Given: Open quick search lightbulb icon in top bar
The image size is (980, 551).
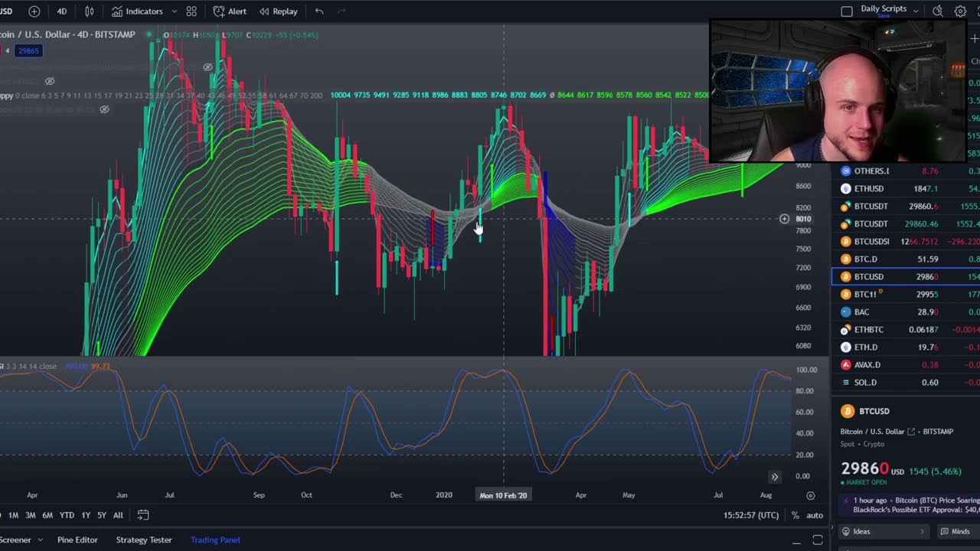Looking at the screenshot, I should coord(937,11).
